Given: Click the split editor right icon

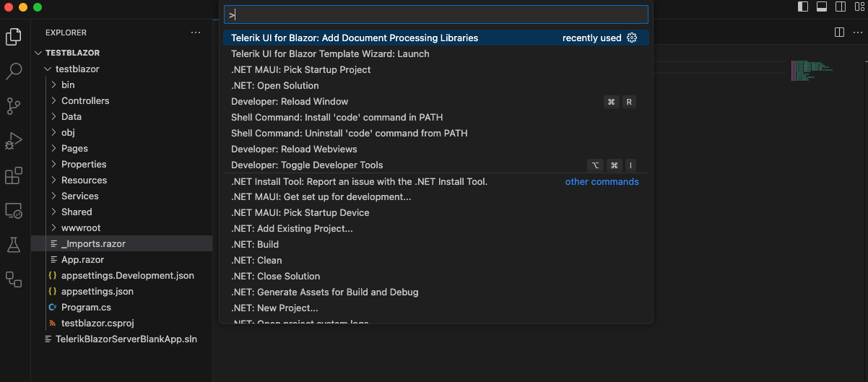Looking at the screenshot, I should pyautogui.click(x=839, y=32).
